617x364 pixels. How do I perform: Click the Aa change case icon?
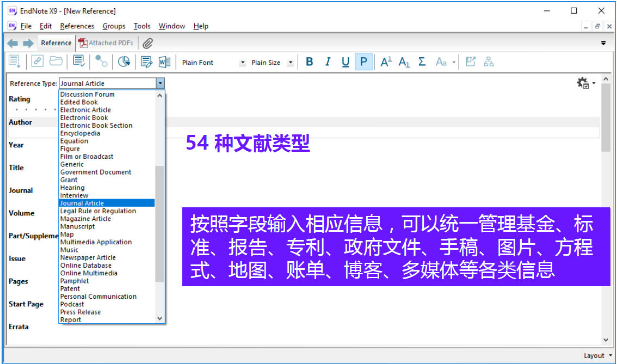[441, 62]
